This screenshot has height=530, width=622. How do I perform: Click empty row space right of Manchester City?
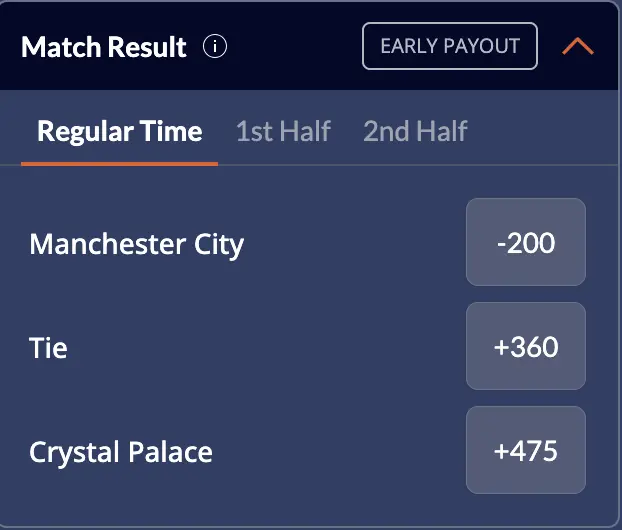[355, 244]
